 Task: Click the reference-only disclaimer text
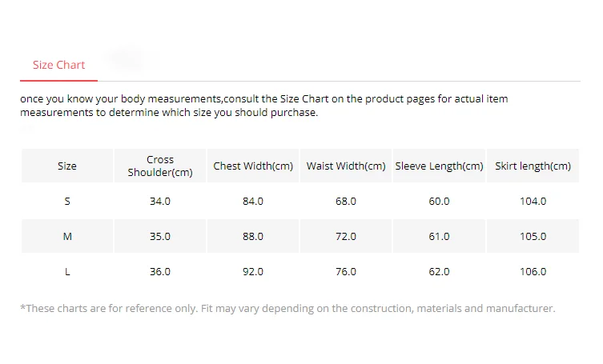click(x=287, y=308)
